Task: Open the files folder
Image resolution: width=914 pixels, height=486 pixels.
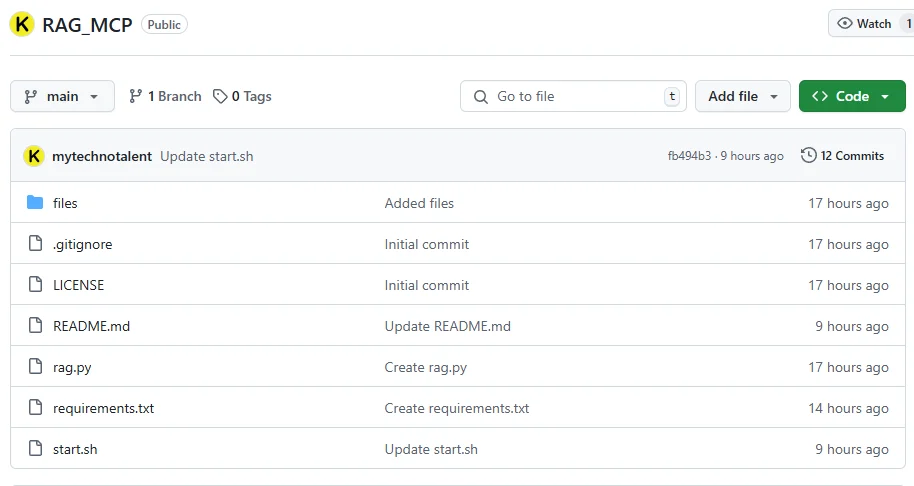Action: click(x=65, y=203)
